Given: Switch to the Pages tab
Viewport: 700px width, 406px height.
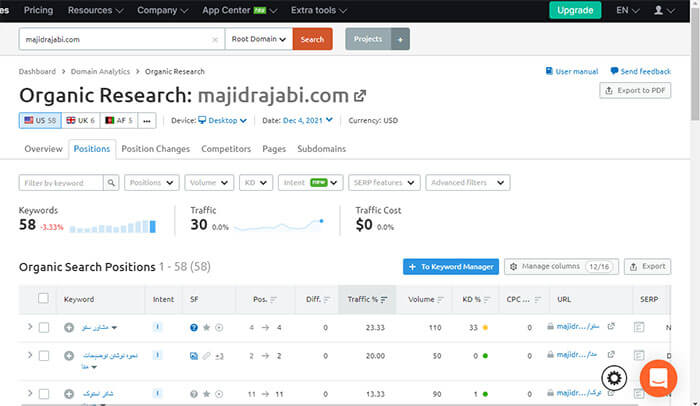Looking at the screenshot, I should [x=274, y=149].
